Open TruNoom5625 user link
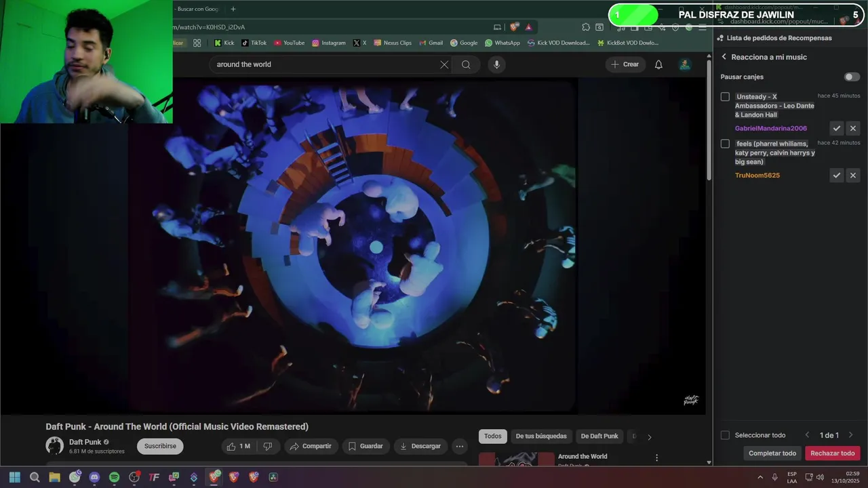 [x=757, y=176]
